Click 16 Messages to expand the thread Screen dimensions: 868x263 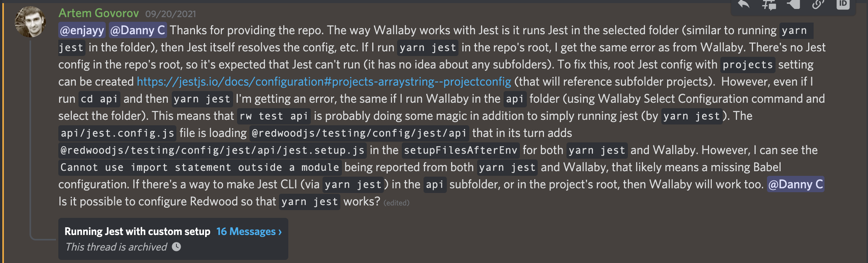point(244,231)
